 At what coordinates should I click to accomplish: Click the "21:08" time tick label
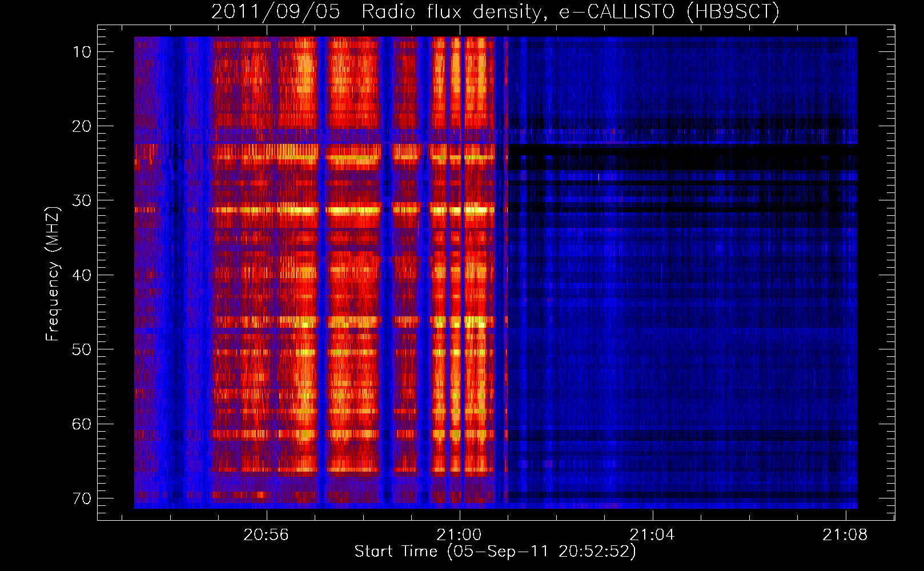point(845,535)
